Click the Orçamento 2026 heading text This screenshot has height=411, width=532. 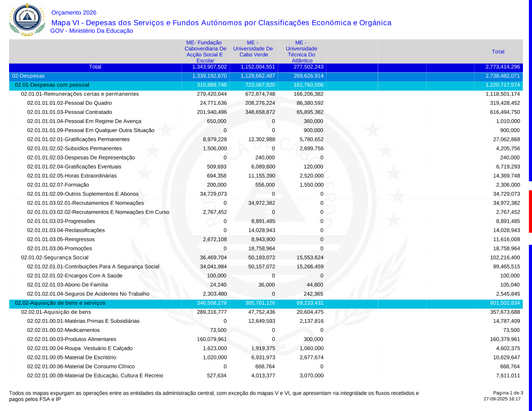[x=74, y=13]
